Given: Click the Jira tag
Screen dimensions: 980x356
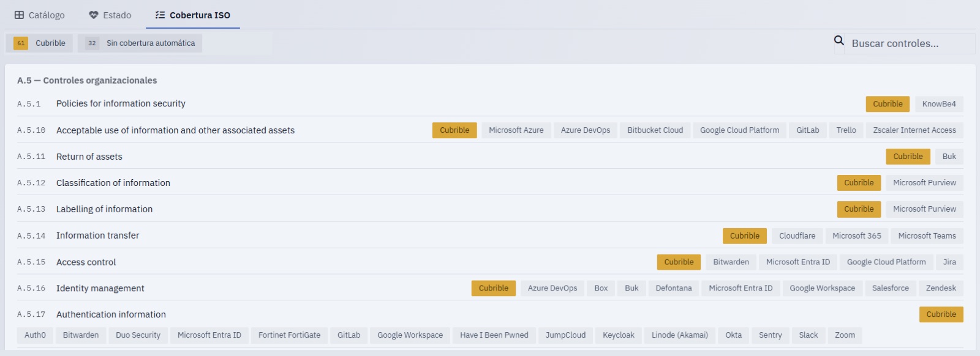Looking at the screenshot, I should tap(949, 262).
